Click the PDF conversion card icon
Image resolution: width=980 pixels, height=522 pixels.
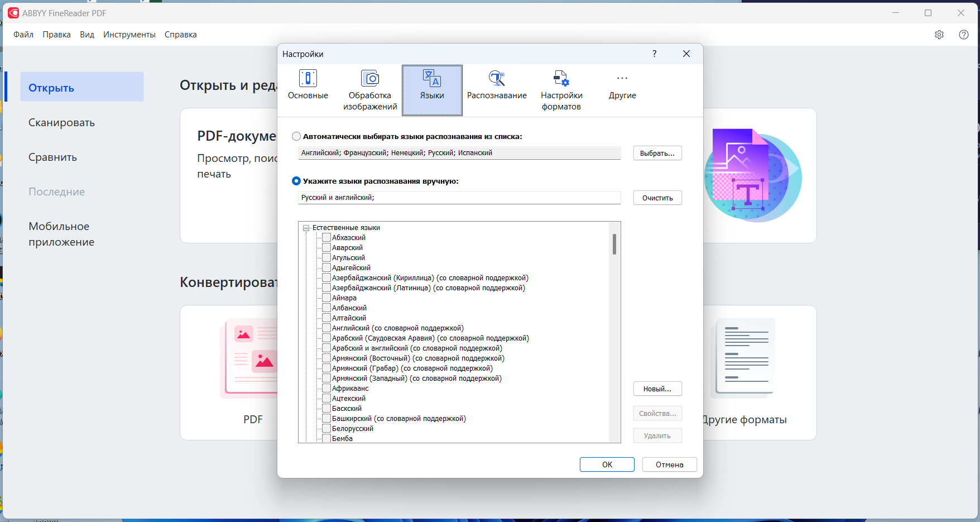point(249,358)
